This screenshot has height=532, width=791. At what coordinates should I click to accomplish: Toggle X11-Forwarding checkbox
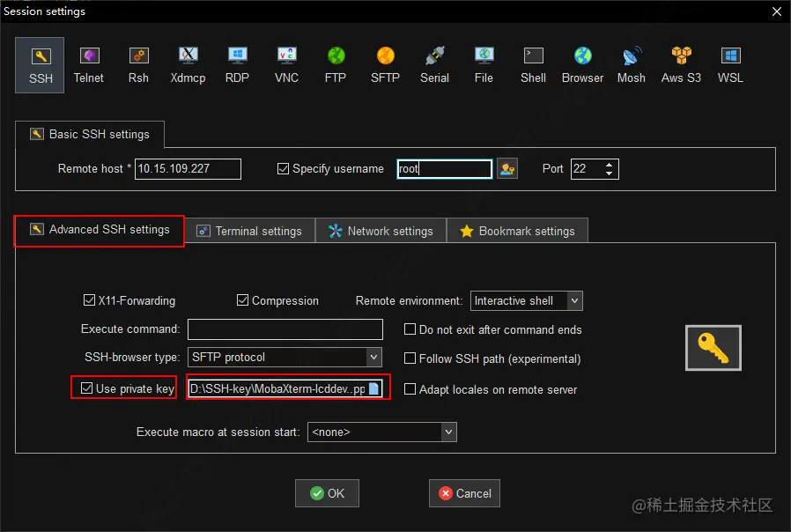pyautogui.click(x=89, y=300)
